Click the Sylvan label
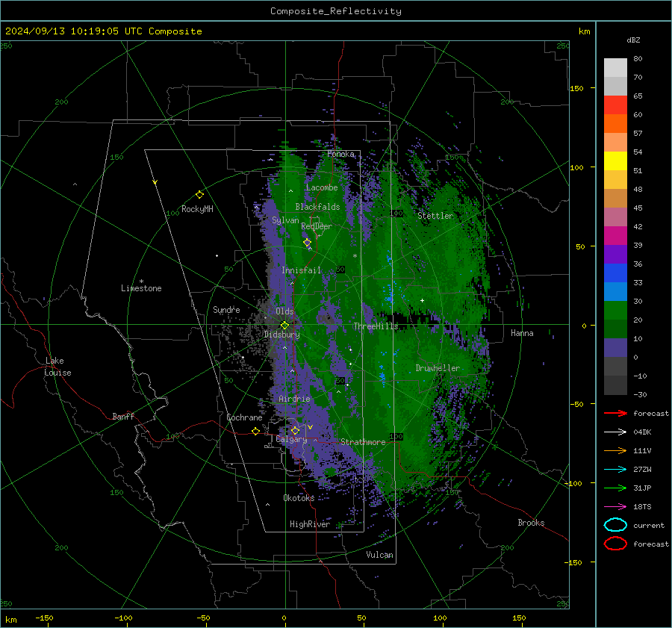Viewport: 672px width, 628px height. tap(285, 220)
